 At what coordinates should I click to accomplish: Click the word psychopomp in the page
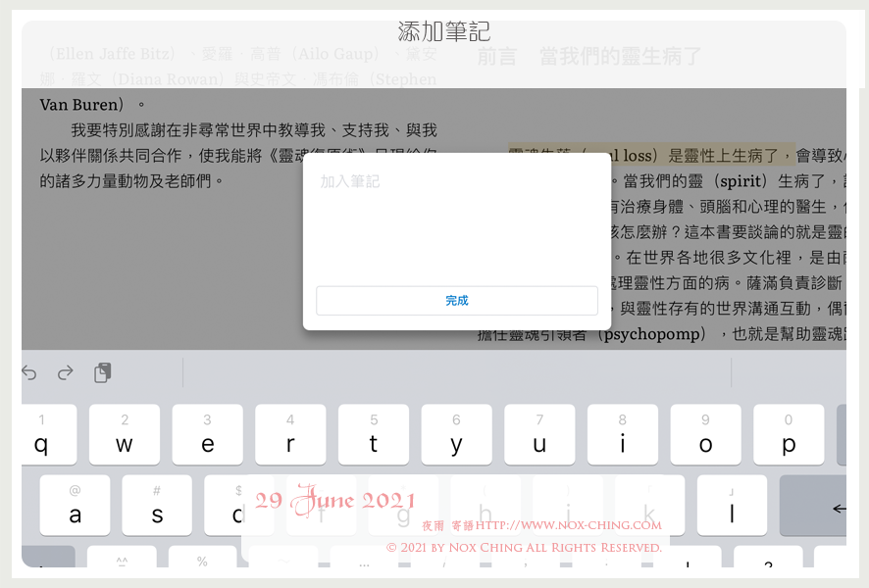(x=651, y=334)
